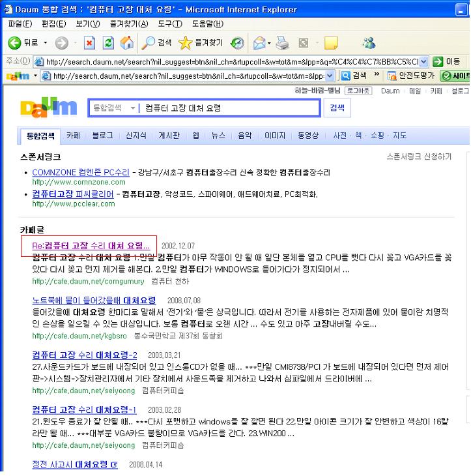The width and height of the screenshot is (471, 476).
Task: Refresh the page with green arrows icon
Action: 108,43
